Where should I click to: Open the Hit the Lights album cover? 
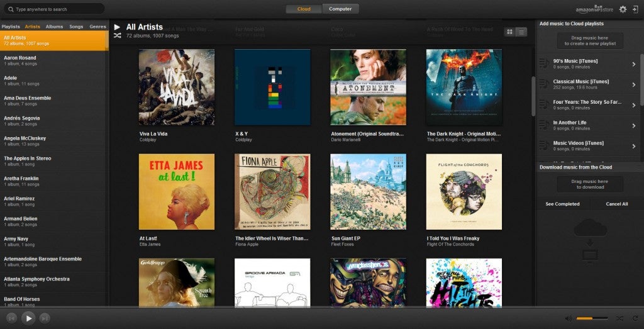(464, 282)
